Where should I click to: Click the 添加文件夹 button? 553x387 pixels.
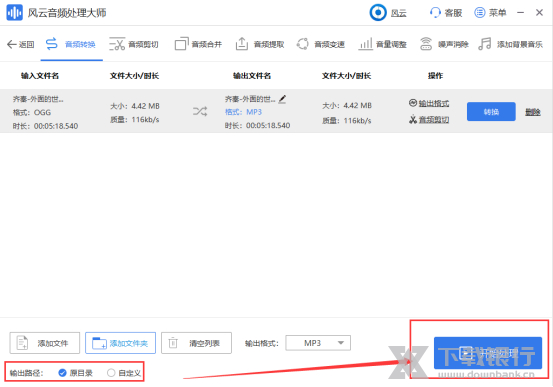[120, 343]
